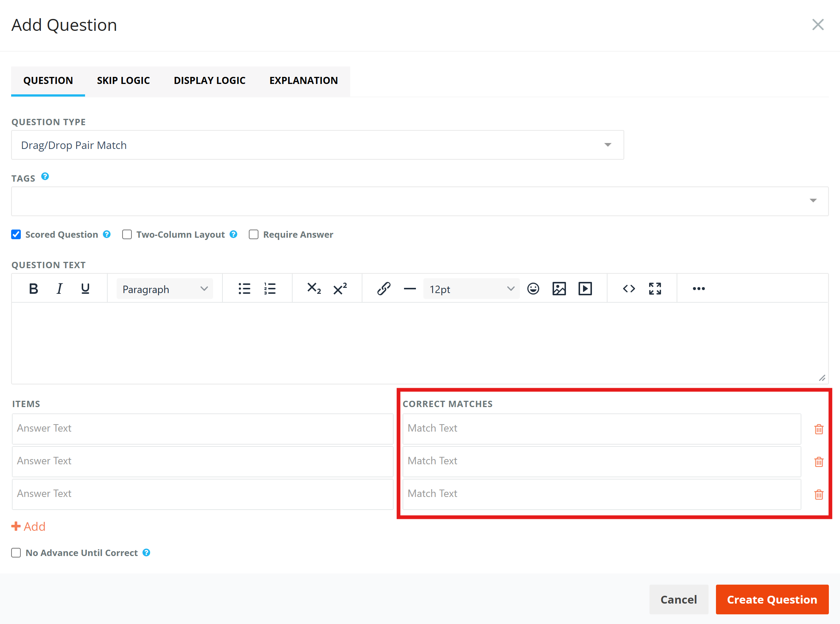Apply italic formatting
This screenshot has width=840, height=624.
(x=59, y=289)
